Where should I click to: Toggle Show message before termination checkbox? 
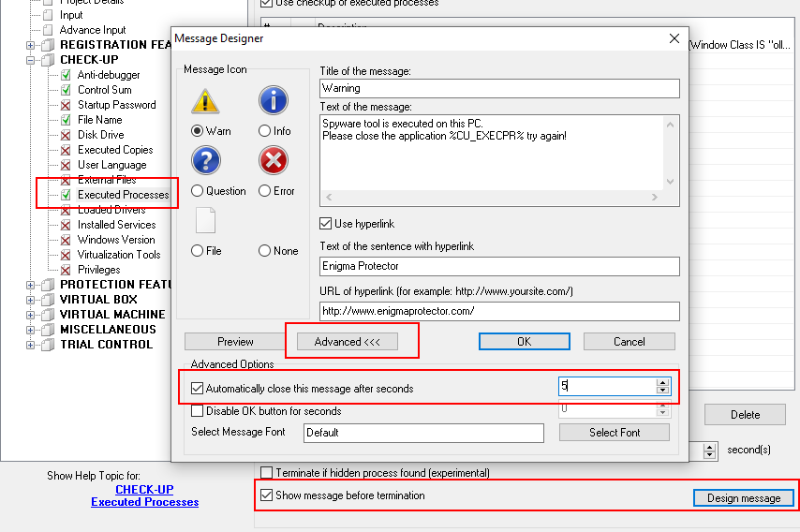point(266,495)
